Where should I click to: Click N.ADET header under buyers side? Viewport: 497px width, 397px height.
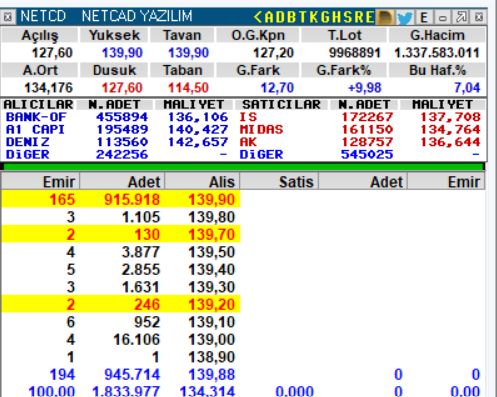[114, 105]
